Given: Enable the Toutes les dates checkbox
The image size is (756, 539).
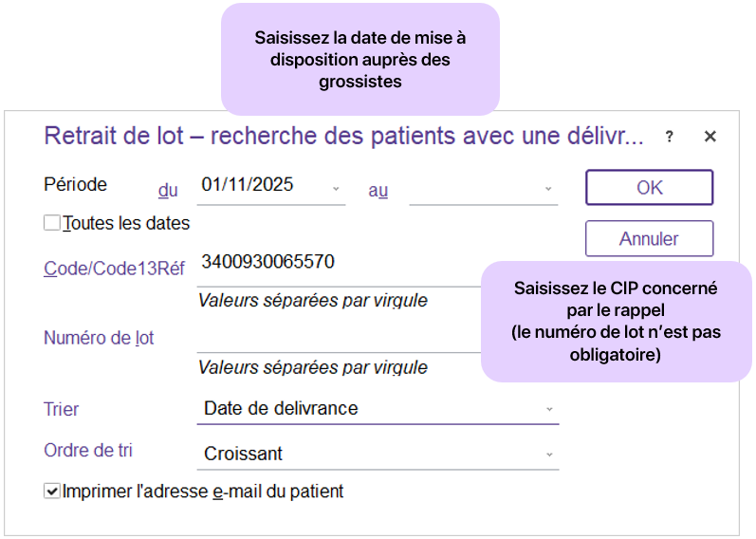Looking at the screenshot, I should 52,224.
